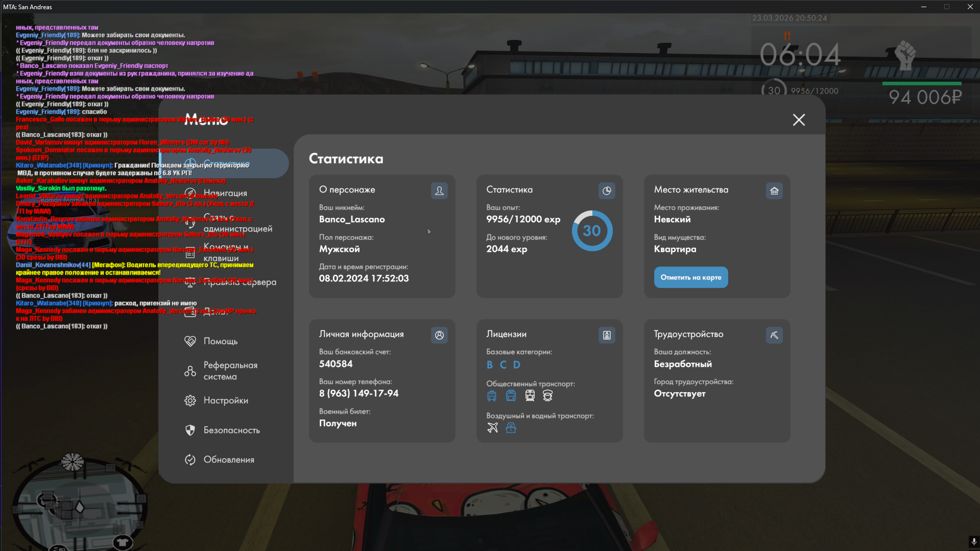The height and width of the screenshot is (551, 980).
Task: Click license category B letter
Action: [490, 365]
